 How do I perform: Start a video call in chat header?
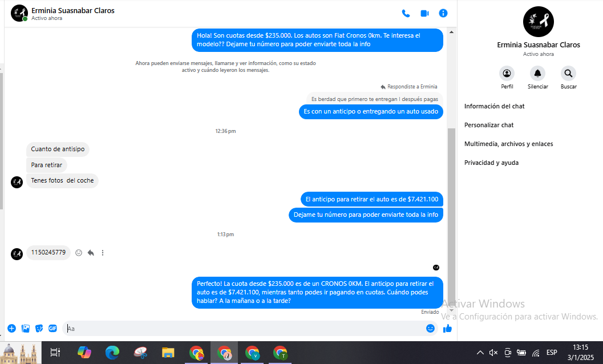point(424,14)
